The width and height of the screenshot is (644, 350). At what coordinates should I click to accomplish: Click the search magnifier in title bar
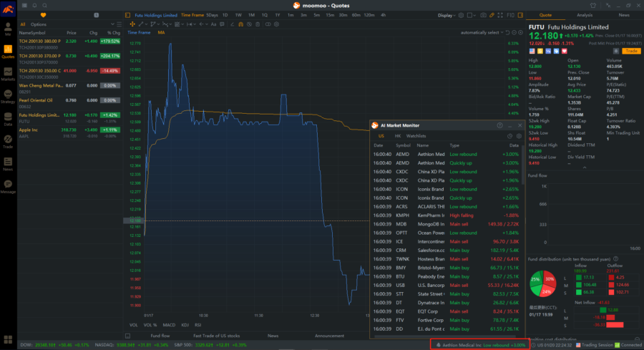(45, 5)
